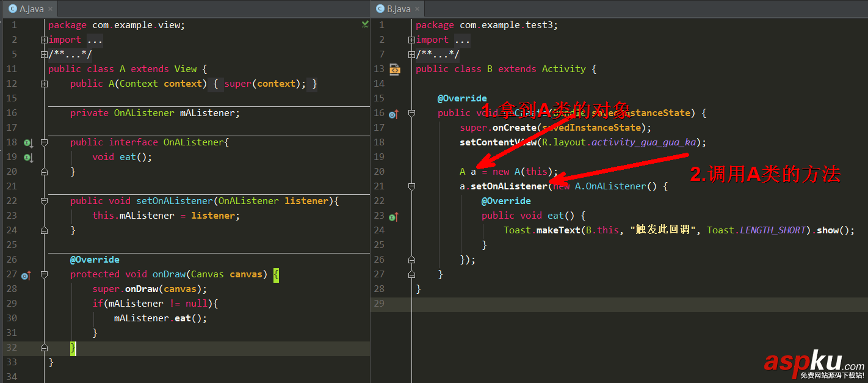Collapse the setOnAListener method on line 22 of A.java
Image resolution: width=868 pixels, height=383 pixels.
pyautogui.click(x=44, y=201)
